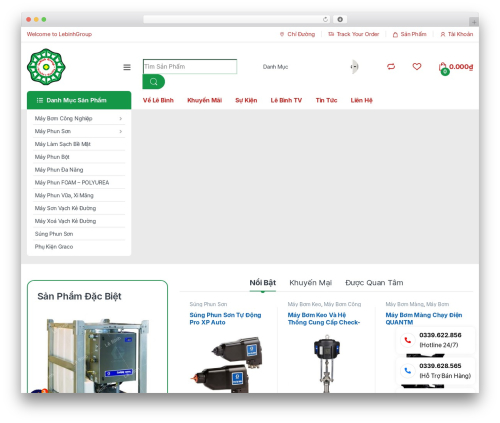
Task: Open Máy Bơm Keo Và Hệ Thống product title
Action: coord(324,319)
